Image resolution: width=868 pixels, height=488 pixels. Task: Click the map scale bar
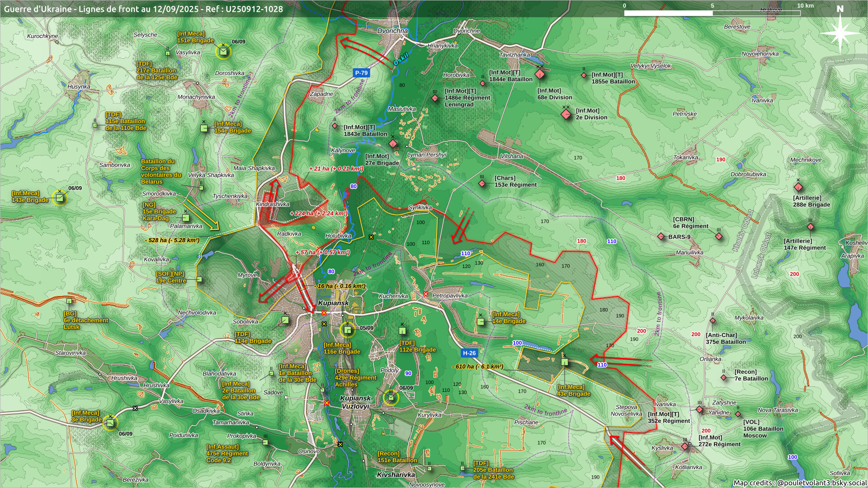point(712,13)
